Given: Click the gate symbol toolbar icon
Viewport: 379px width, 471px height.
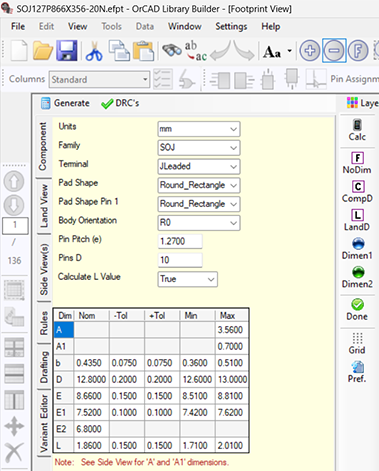Looking at the screenshot, I should coord(186,79).
